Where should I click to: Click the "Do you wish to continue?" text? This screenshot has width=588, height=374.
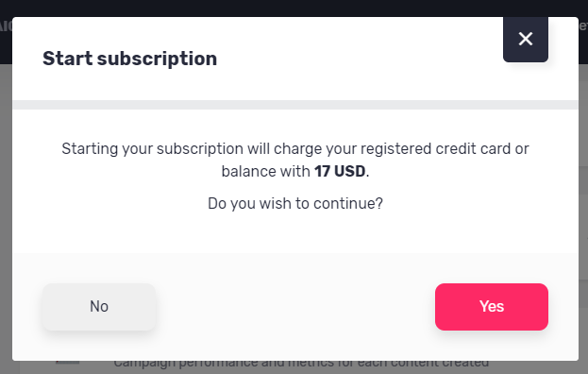[295, 203]
